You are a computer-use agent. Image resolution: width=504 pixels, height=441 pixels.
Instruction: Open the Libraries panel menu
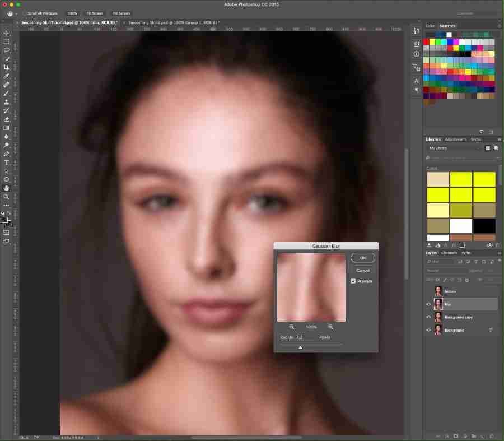[499, 140]
